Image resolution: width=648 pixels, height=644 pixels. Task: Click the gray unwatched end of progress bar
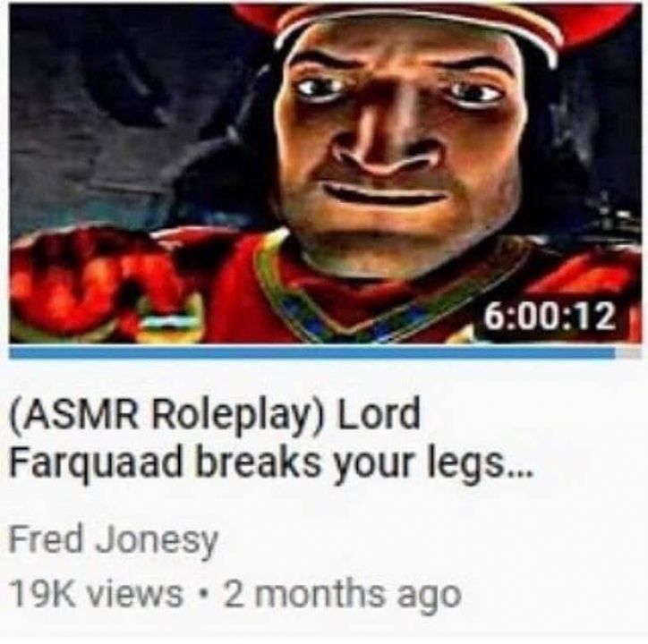click(628, 353)
